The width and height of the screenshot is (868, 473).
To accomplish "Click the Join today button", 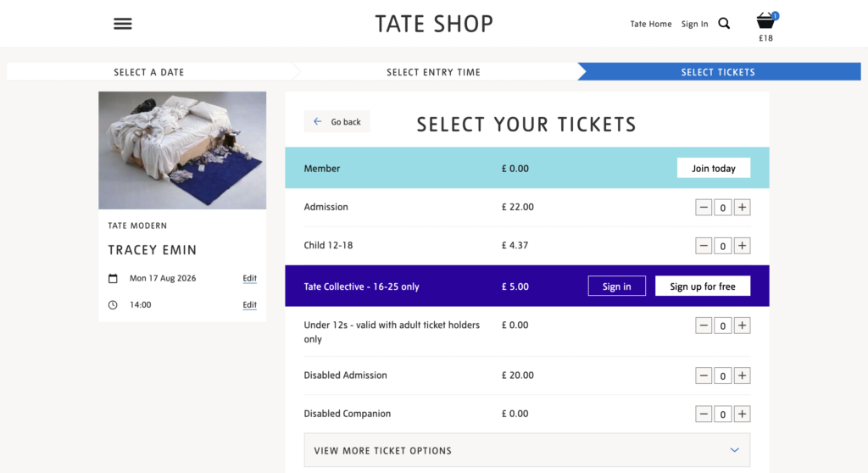I will point(714,169).
